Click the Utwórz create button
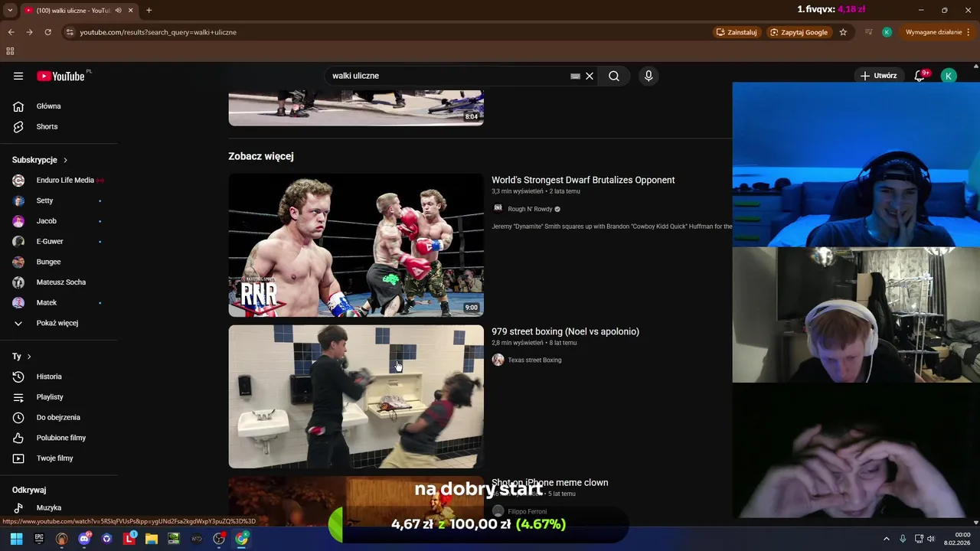 [x=877, y=76]
